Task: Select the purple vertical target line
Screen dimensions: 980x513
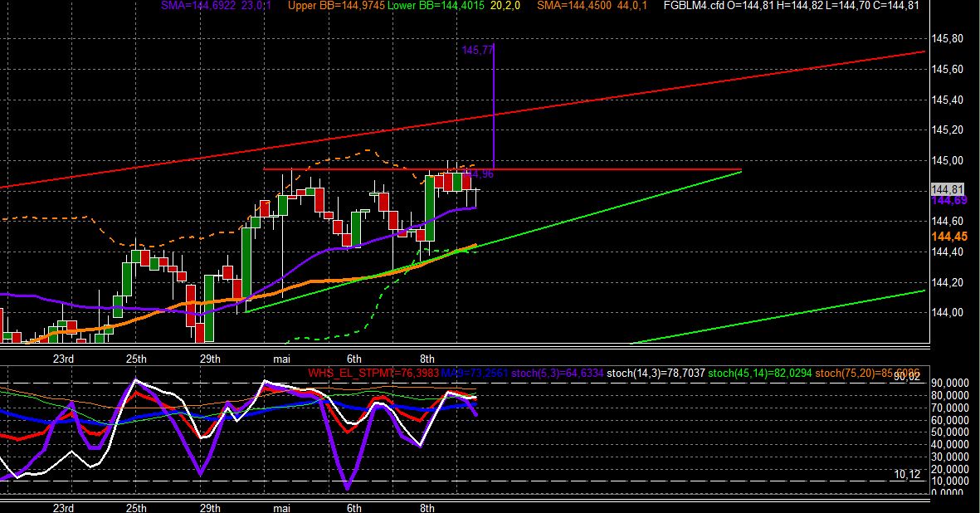Action: coord(494,106)
